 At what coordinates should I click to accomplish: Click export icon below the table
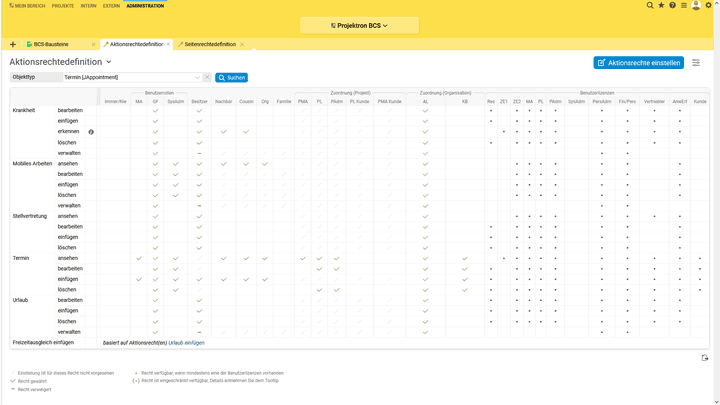(x=705, y=357)
